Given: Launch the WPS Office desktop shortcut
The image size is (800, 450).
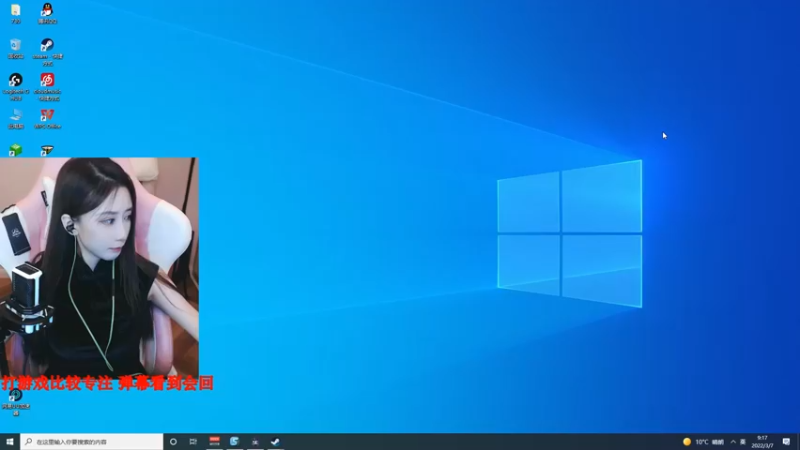Looking at the screenshot, I should coord(47,118).
